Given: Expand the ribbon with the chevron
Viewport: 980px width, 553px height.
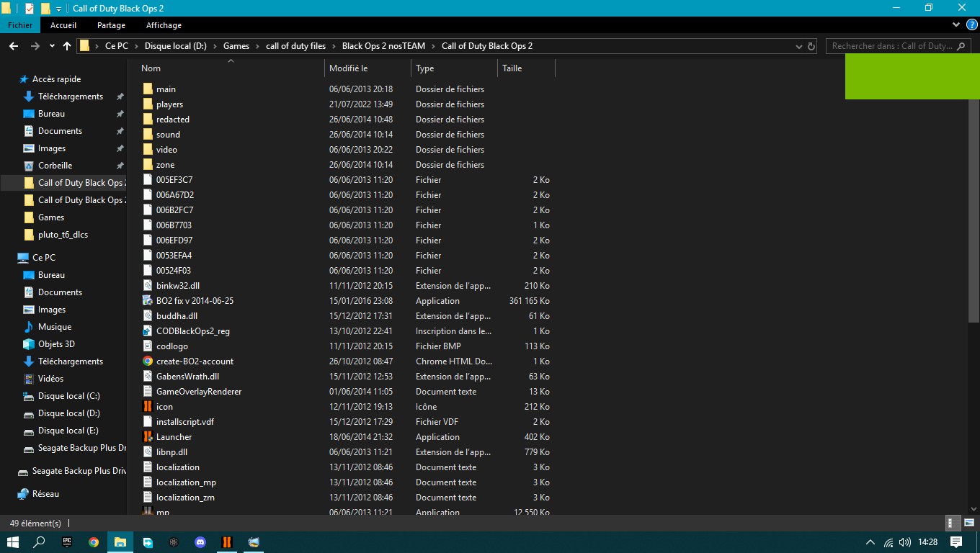Looking at the screenshot, I should pyautogui.click(x=958, y=25).
